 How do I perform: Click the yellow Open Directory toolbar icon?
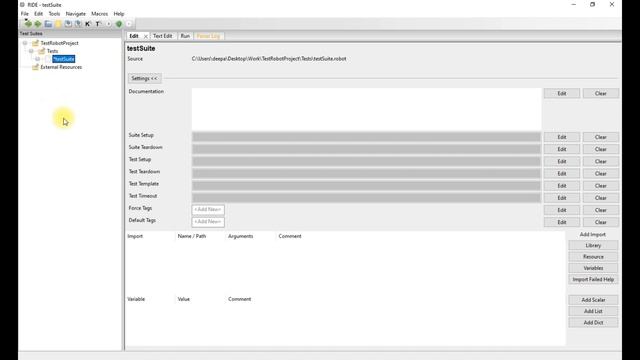58,24
